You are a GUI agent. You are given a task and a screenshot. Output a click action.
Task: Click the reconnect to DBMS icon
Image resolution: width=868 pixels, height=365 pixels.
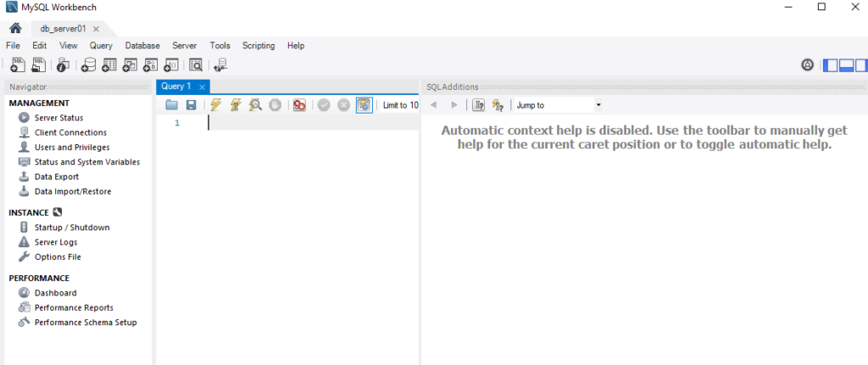(220, 64)
